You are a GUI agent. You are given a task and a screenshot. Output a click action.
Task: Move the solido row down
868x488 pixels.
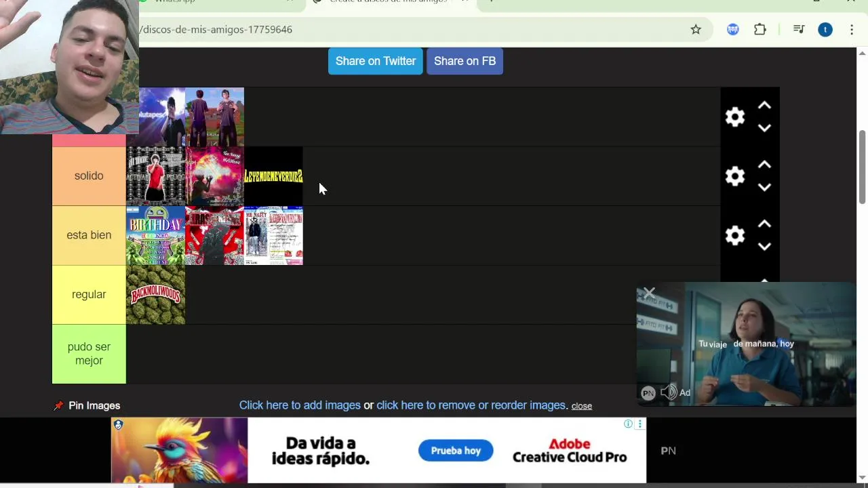pyautogui.click(x=764, y=188)
